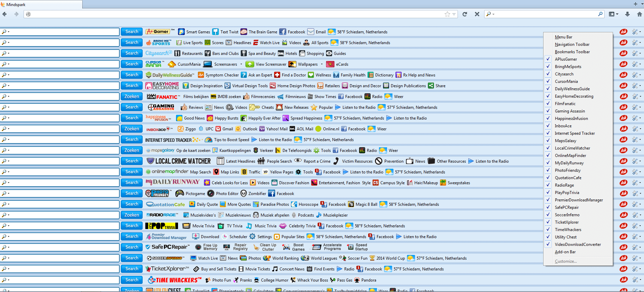Open Restaurants on the Citysearch toolbar
This screenshot has height=292, width=644.
pyautogui.click(x=188, y=54)
